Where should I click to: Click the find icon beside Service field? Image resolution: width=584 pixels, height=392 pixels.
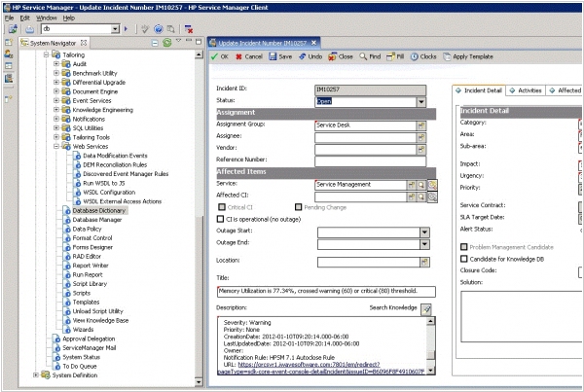421,185
